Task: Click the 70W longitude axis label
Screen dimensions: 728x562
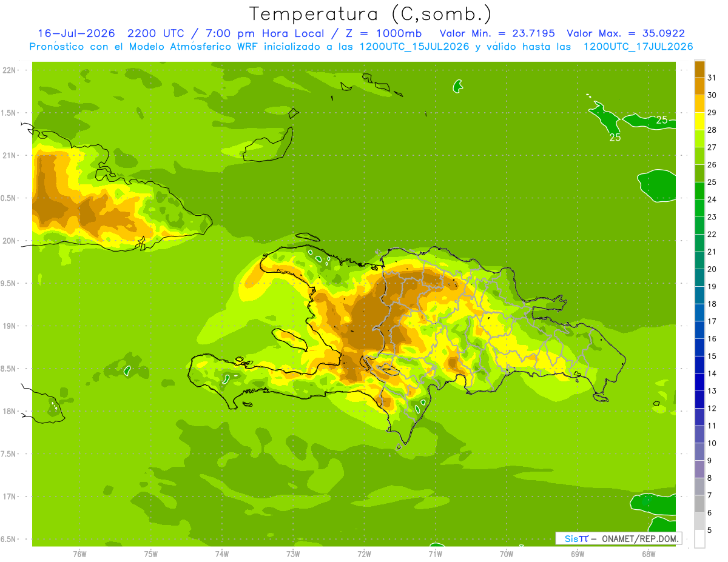Action: point(507,554)
